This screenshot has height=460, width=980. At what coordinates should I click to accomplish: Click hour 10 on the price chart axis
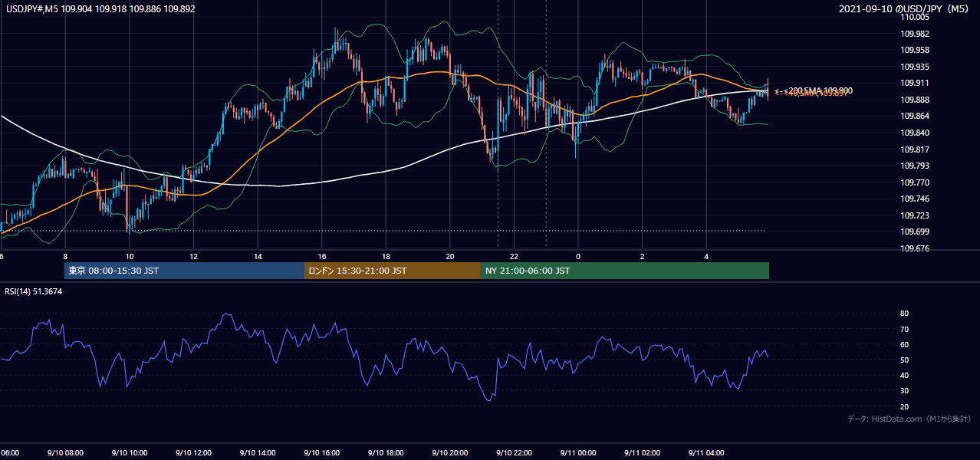(x=129, y=257)
